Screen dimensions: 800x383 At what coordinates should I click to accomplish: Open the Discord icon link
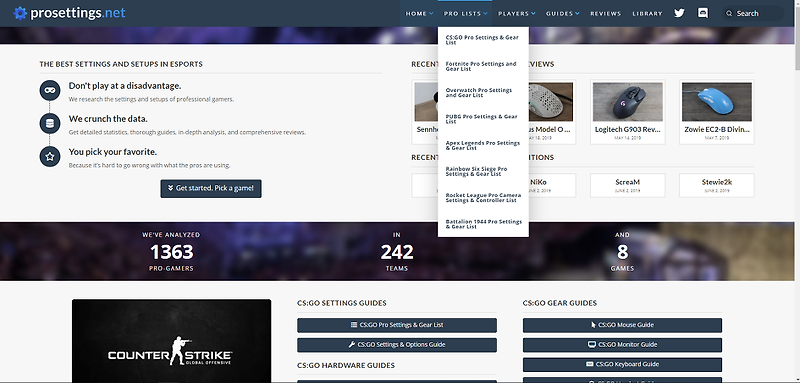[703, 13]
